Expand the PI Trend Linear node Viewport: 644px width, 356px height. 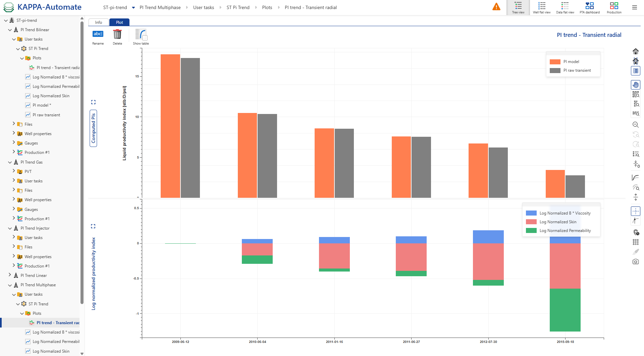coord(10,275)
